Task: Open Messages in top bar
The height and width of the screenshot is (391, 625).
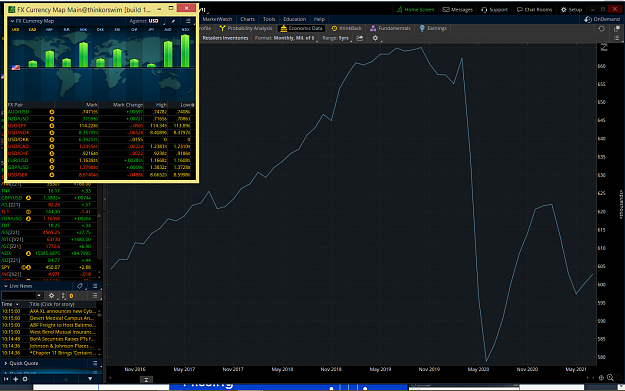Action: coord(458,10)
